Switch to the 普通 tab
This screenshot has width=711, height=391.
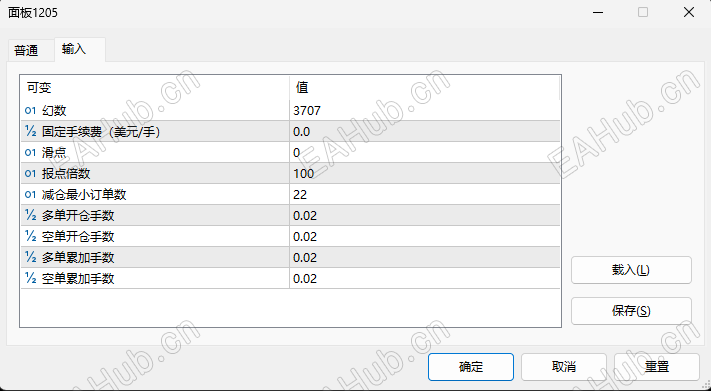(x=26, y=50)
